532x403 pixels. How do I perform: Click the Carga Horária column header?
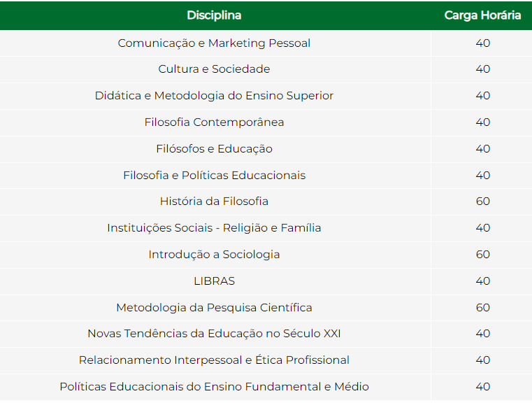click(482, 15)
